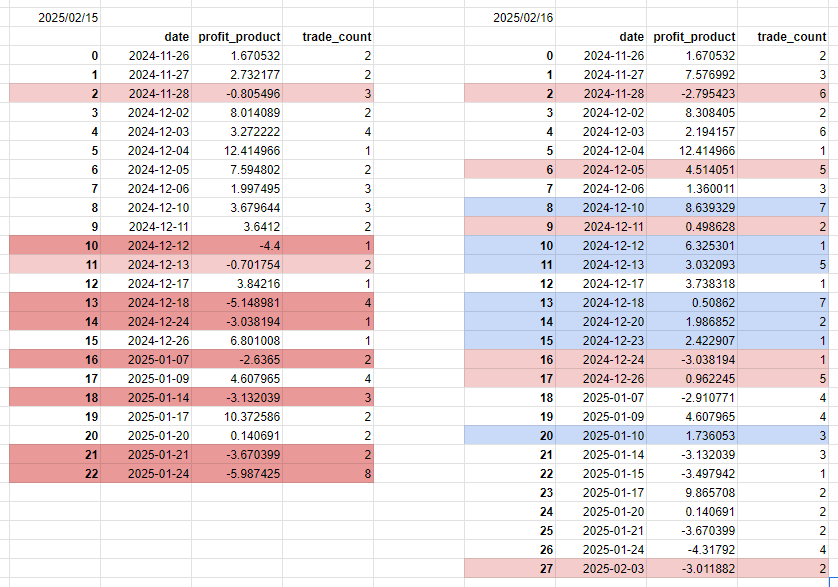The height and width of the screenshot is (587, 838).
Task: Select the blue cell 1.736053
Action: point(692,436)
